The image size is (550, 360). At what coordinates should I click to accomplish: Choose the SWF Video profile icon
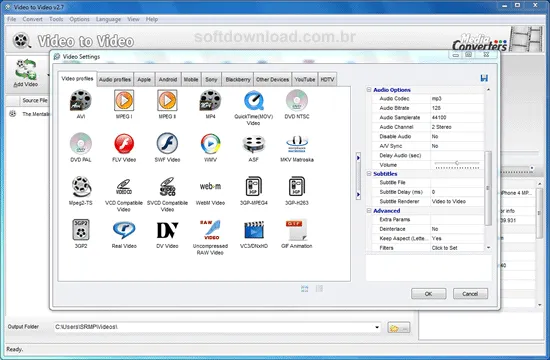coord(167,144)
